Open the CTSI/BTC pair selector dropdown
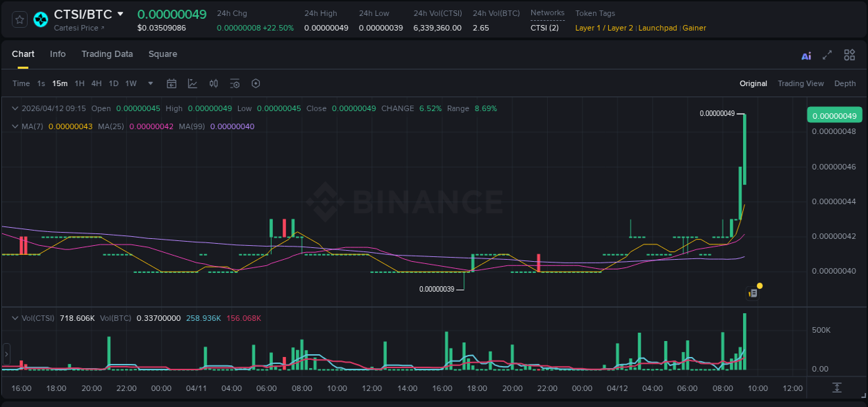The height and width of the screenshot is (407, 868). click(120, 14)
